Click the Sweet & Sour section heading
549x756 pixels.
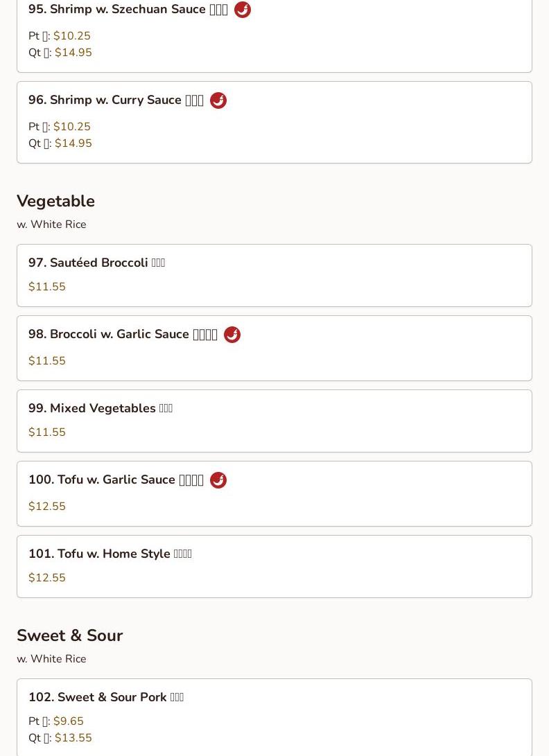point(69,635)
